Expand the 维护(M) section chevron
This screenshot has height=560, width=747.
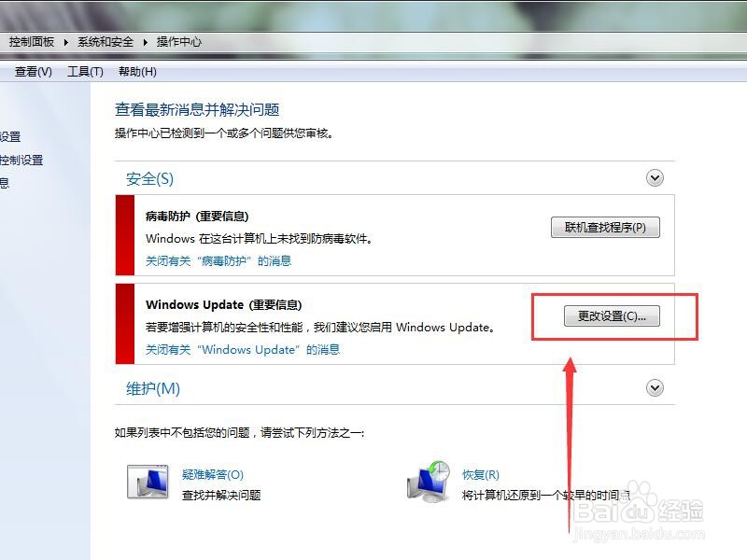pyautogui.click(x=655, y=387)
